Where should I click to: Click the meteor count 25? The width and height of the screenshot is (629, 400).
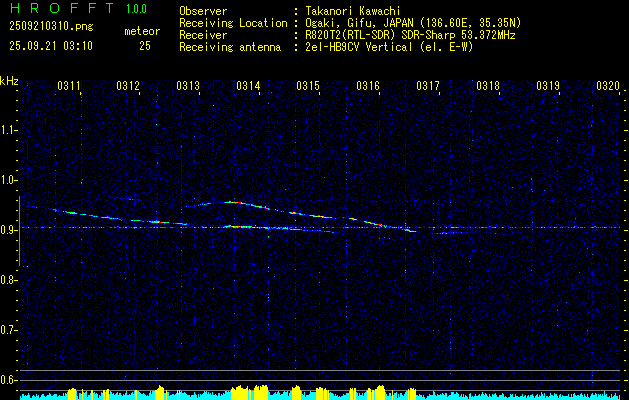coord(145,46)
